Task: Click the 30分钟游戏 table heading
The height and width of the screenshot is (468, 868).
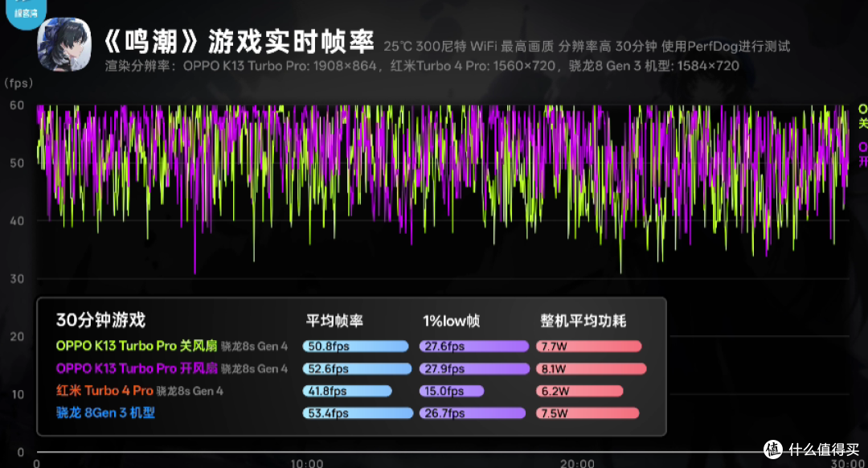Action: click(100, 320)
